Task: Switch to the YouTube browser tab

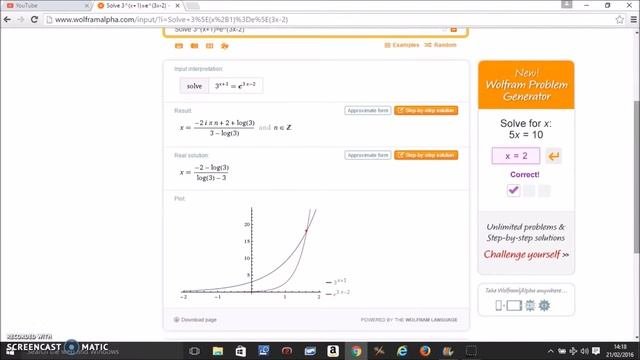Action: [47, 5]
